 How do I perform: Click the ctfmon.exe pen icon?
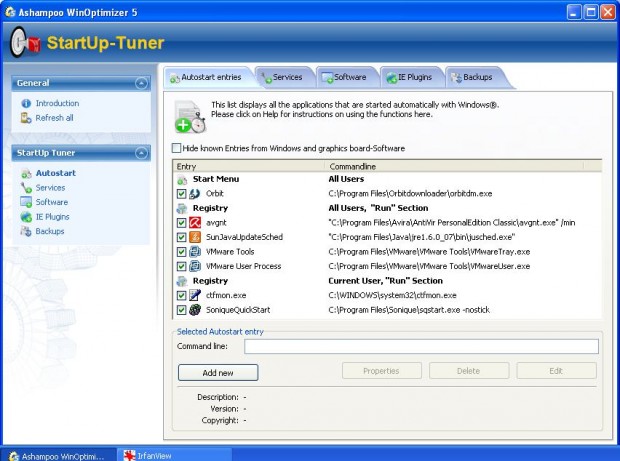click(195, 295)
